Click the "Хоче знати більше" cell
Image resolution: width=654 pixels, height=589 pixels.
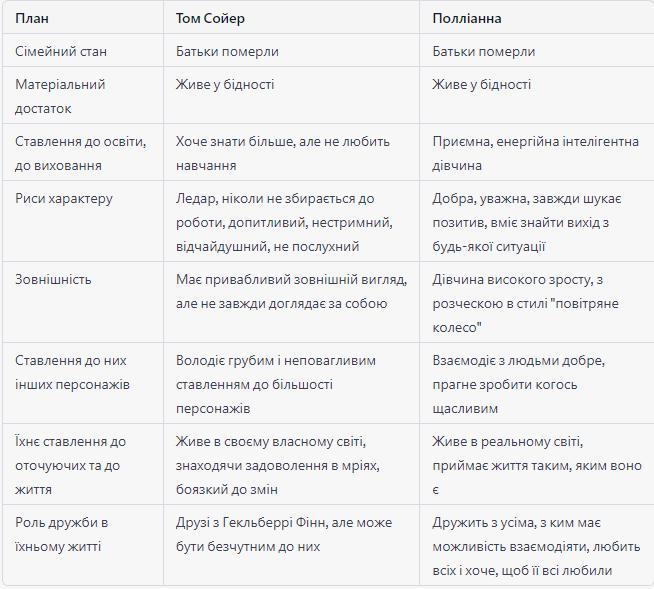[283, 153]
